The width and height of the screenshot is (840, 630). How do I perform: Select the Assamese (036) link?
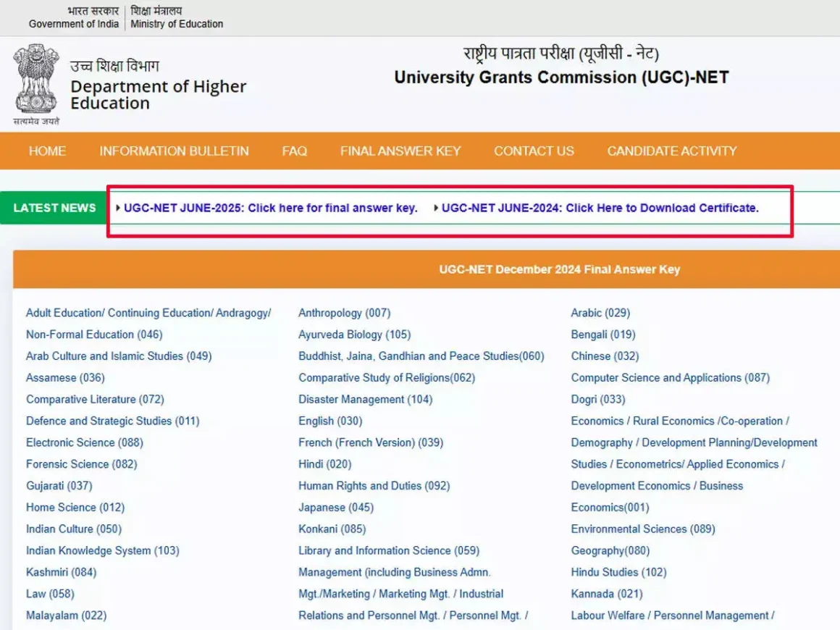click(x=65, y=378)
